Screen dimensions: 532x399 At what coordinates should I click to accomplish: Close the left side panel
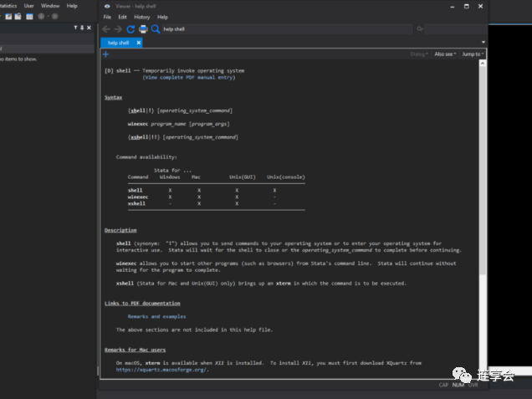pos(89,28)
